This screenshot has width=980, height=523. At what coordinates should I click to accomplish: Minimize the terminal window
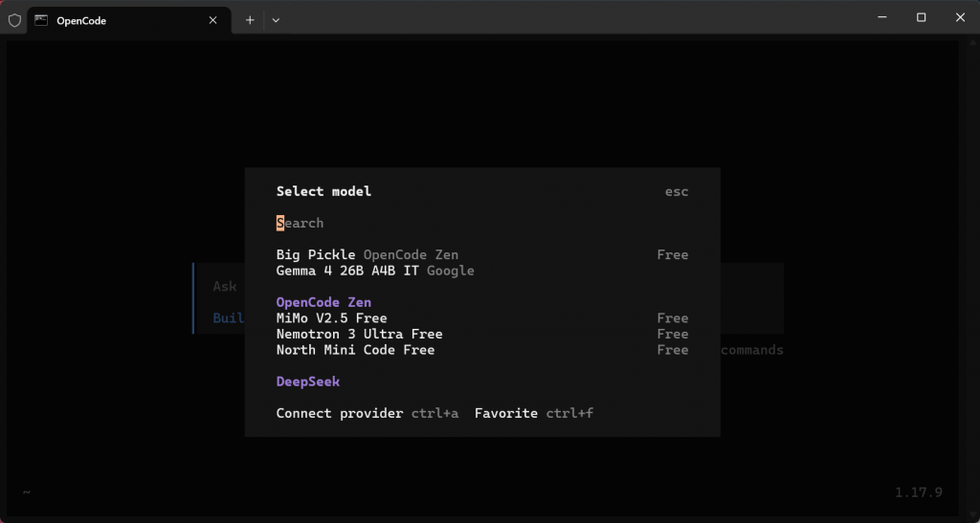click(x=881, y=17)
